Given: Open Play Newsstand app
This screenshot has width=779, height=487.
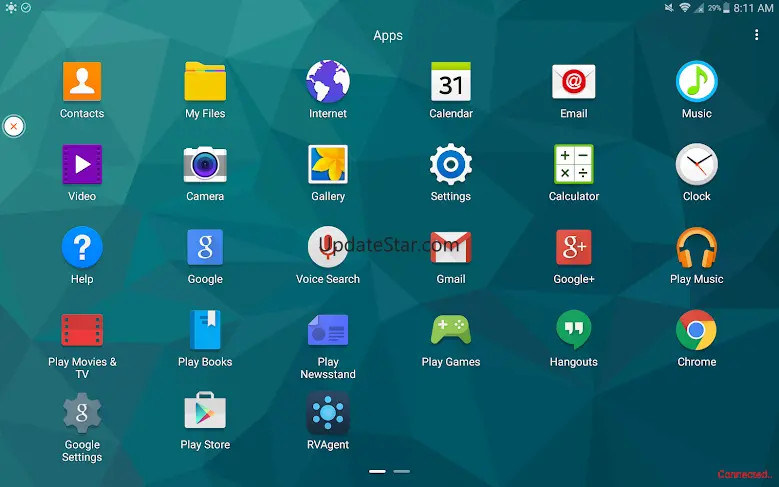Looking at the screenshot, I should click(328, 330).
